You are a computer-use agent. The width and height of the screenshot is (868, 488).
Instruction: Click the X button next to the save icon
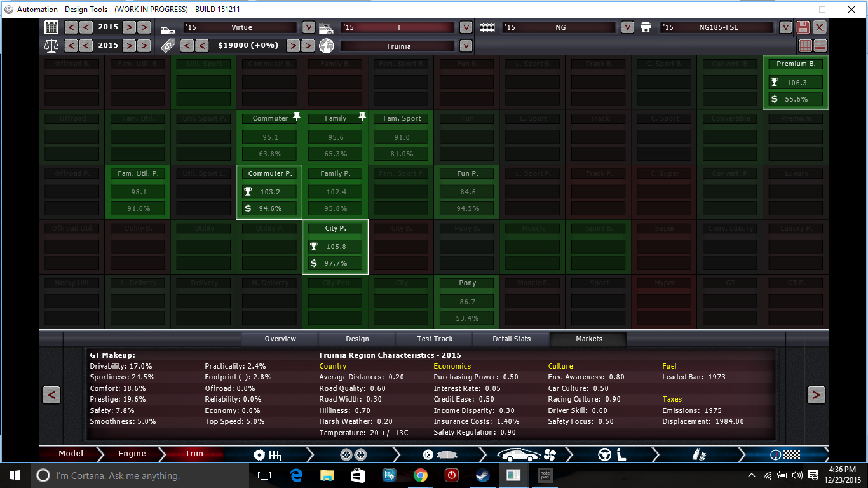[820, 27]
